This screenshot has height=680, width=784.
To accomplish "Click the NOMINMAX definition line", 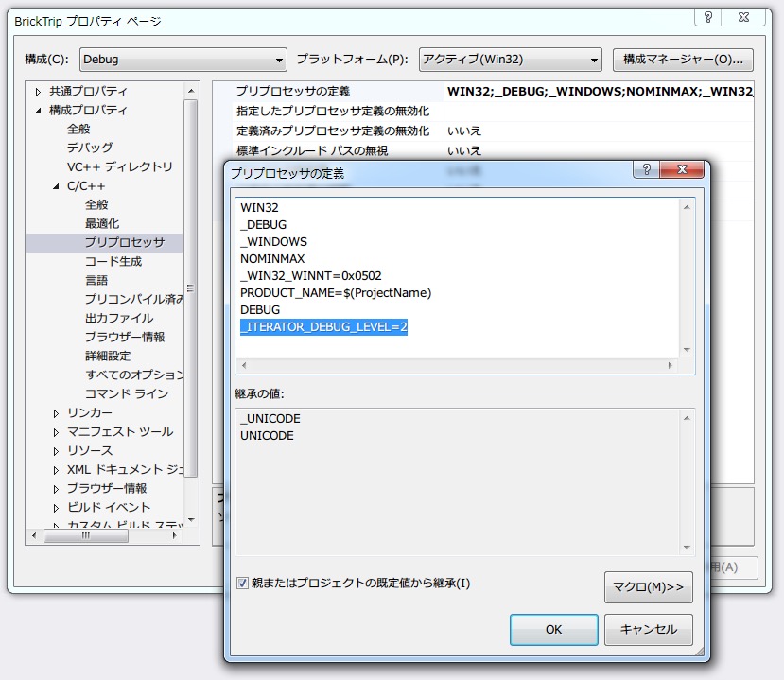I will (272, 258).
